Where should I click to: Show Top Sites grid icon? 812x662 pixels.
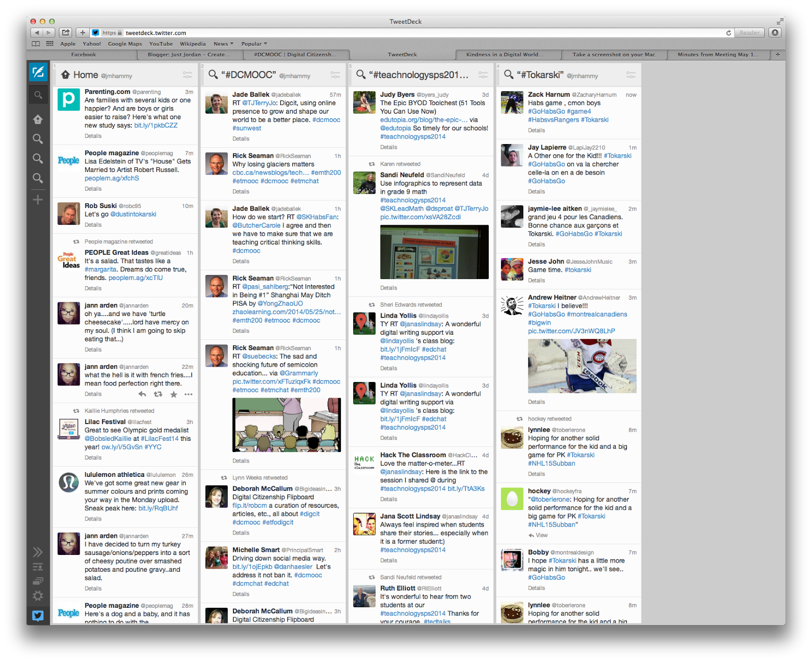coord(50,44)
